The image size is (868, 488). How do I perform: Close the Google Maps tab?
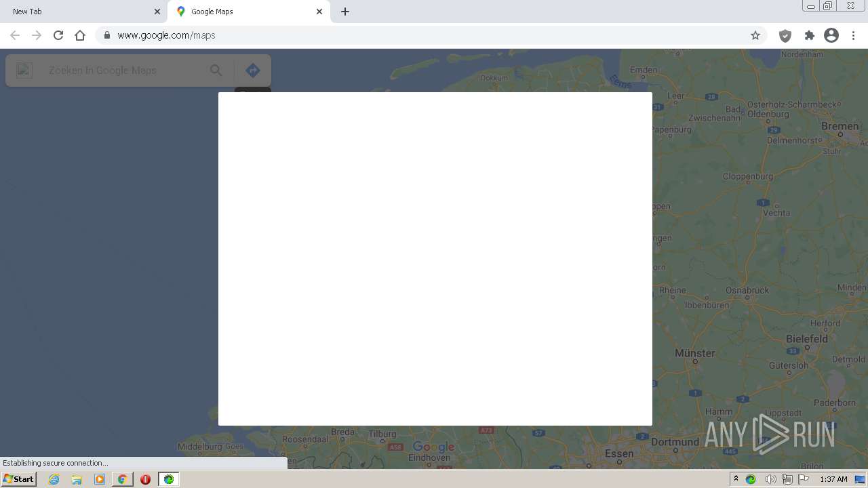click(319, 12)
